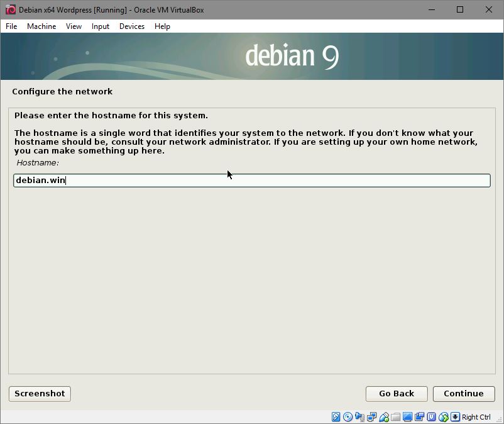
Task: Open the Devices menu
Action: (x=132, y=26)
